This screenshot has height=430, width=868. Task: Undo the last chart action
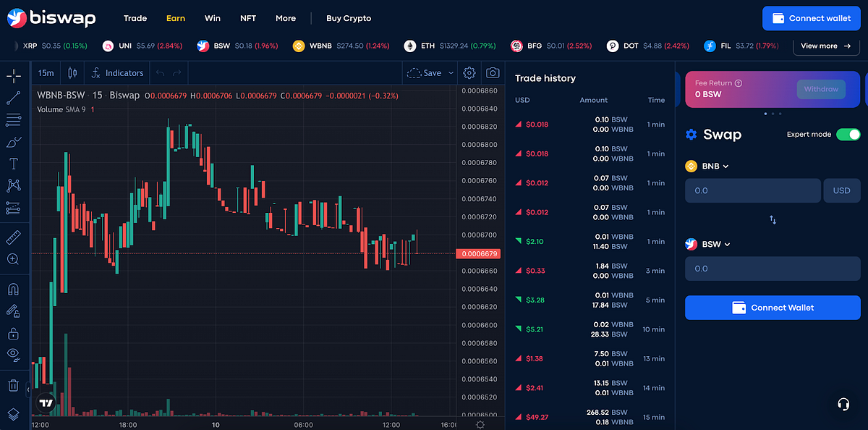tap(160, 73)
